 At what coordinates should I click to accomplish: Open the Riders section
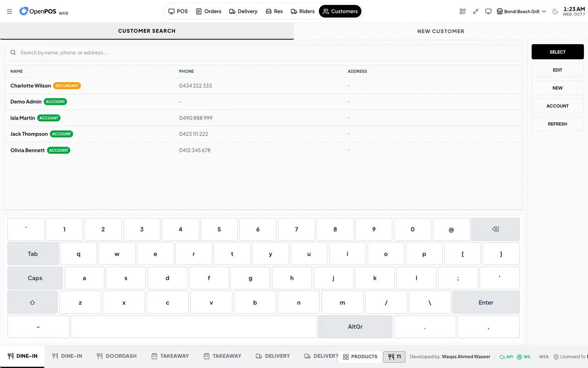click(303, 11)
